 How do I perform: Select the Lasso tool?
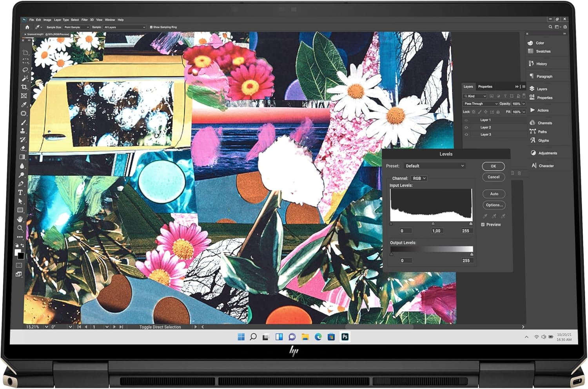pyautogui.click(x=25, y=70)
